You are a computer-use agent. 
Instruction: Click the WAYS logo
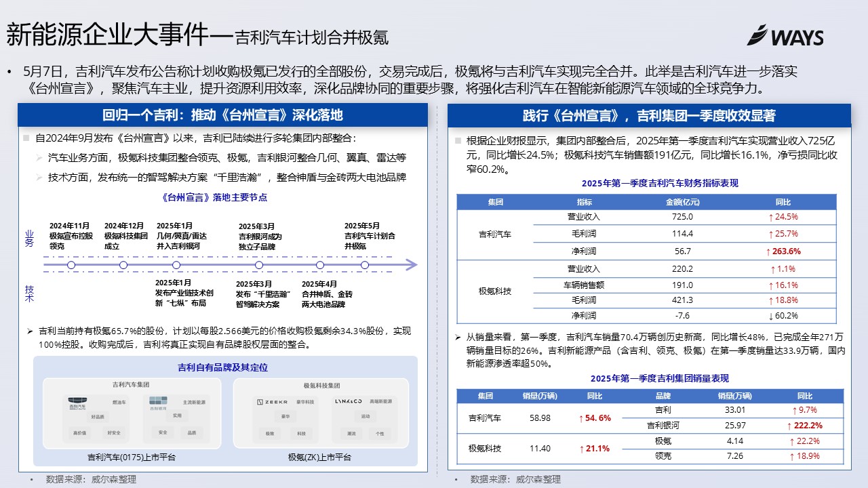tap(786, 35)
